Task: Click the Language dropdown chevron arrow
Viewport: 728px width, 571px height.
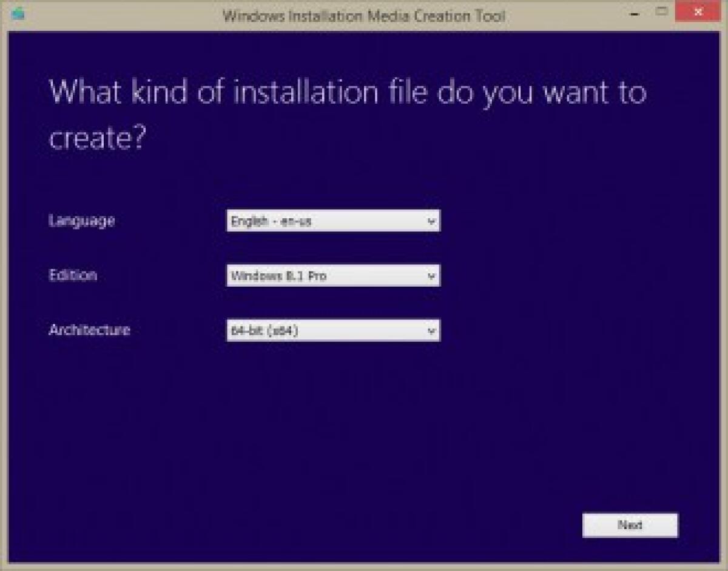Action: [431, 221]
